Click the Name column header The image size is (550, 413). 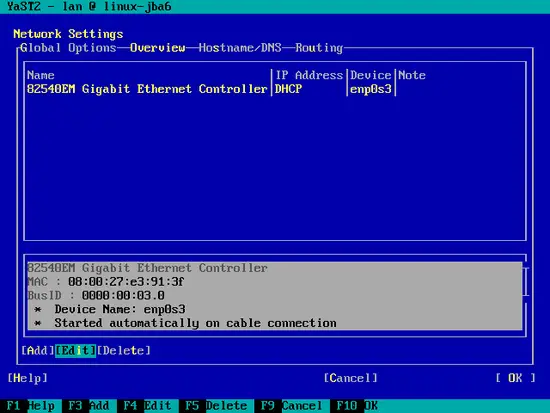(x=41, y=75)
